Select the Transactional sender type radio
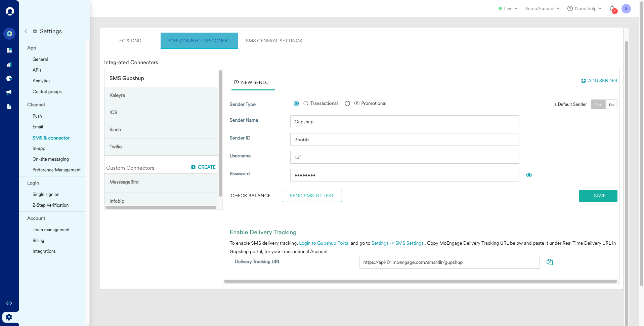The width and height of the screenshot is (644, 326). 296,104
